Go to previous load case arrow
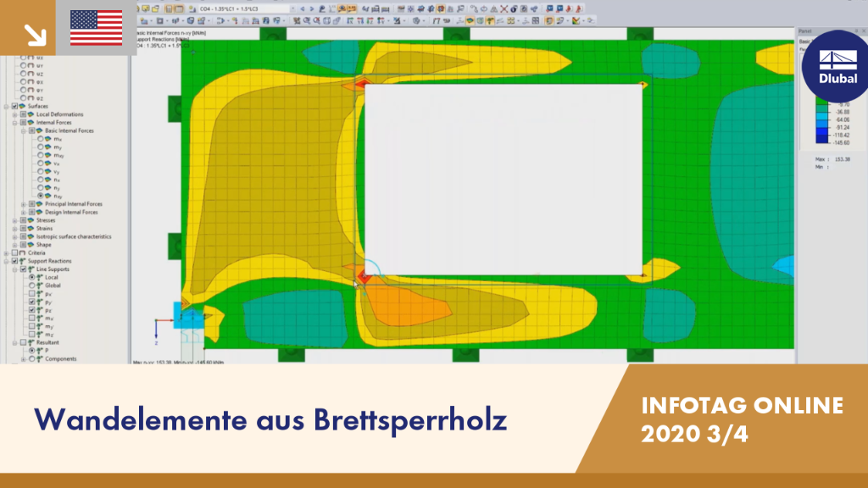This screenshot has height=488, width=868. coord(303,8)
